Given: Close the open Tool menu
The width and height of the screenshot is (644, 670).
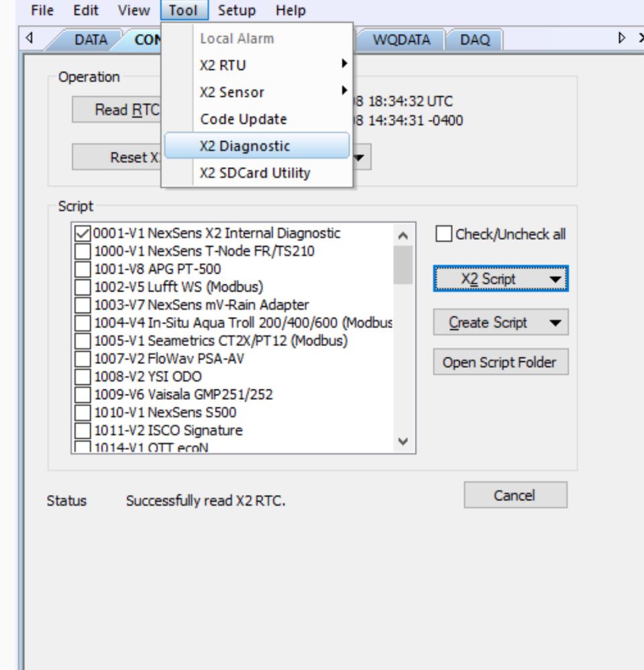Looking at the screenshot, I should click(184, 10).
